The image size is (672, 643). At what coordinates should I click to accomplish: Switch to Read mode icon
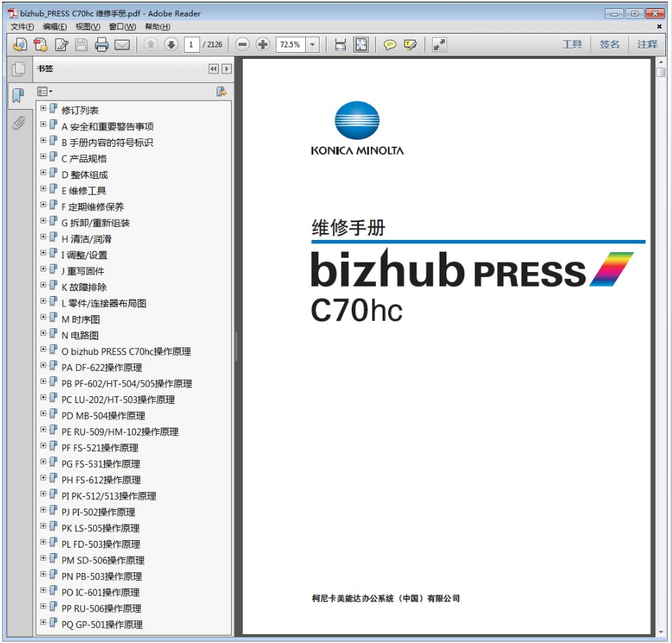(440, 45)
